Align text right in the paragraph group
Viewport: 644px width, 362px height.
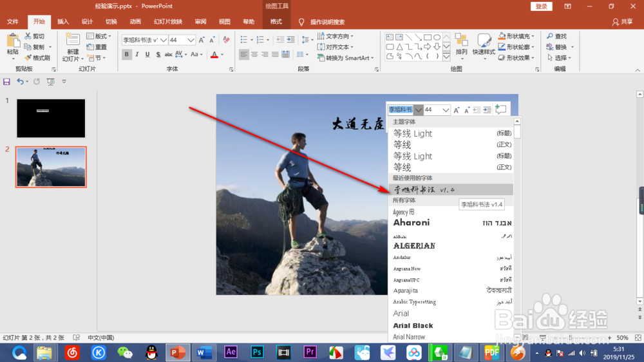(265, 54)
